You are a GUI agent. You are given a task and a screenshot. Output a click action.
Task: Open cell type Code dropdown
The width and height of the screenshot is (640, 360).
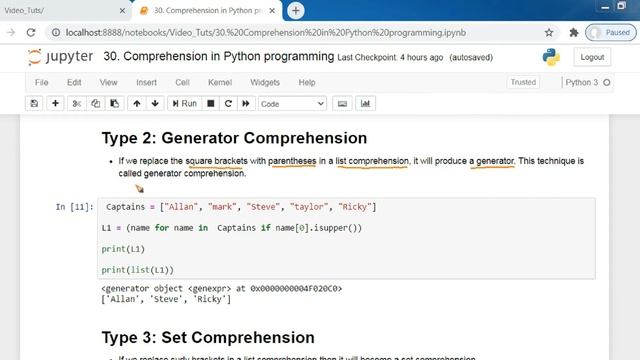point(292,104)
